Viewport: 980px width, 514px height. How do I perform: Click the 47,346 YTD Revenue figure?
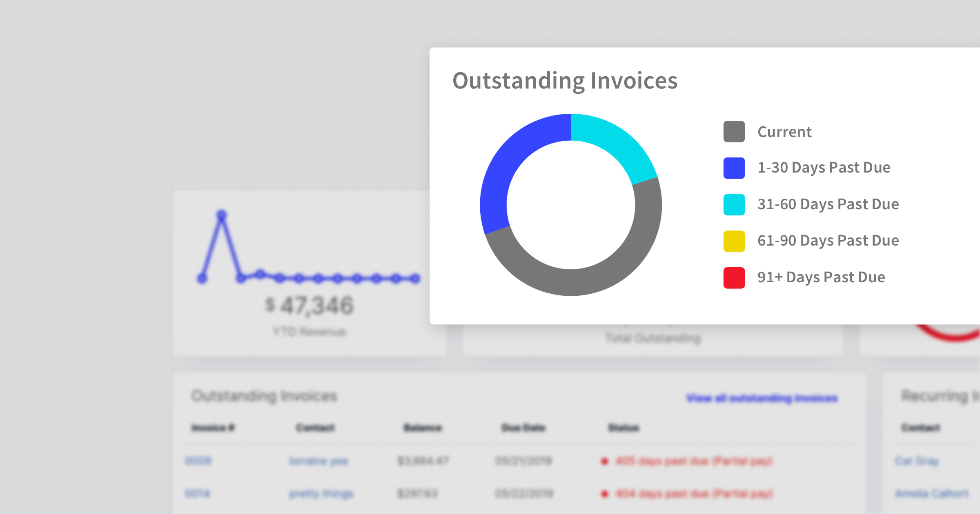(310, 306)
